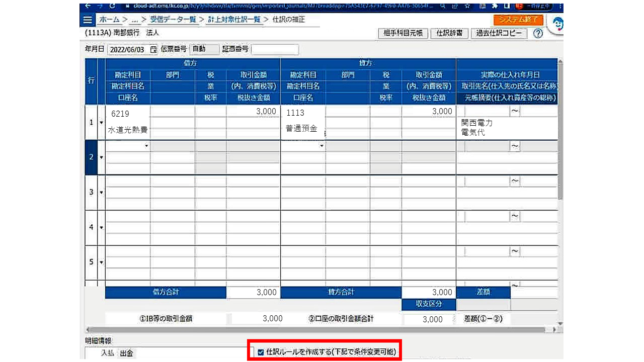Expand the row 3 dropdown arrow
Screen dimensions: 644x362
[101, 193]
